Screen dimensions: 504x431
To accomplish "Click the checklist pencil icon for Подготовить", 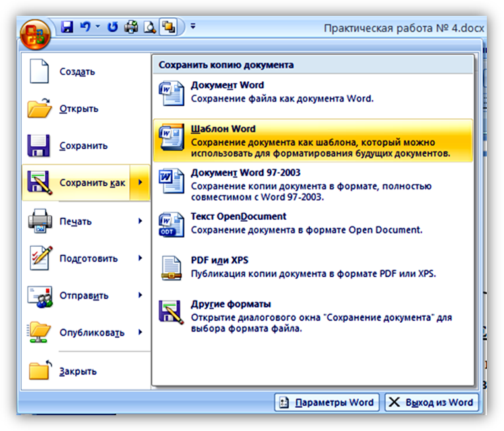I will click(41, 258).
